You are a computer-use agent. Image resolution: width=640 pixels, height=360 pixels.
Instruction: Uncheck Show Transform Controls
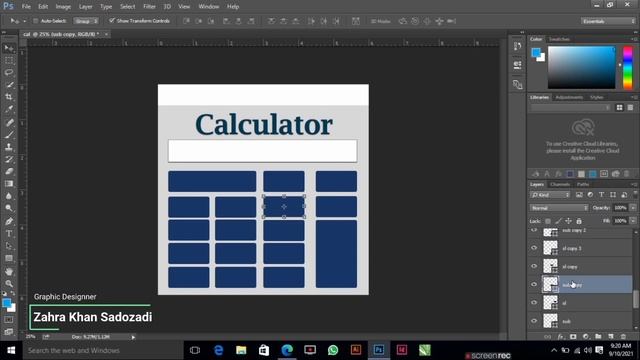tap(111, 20)
